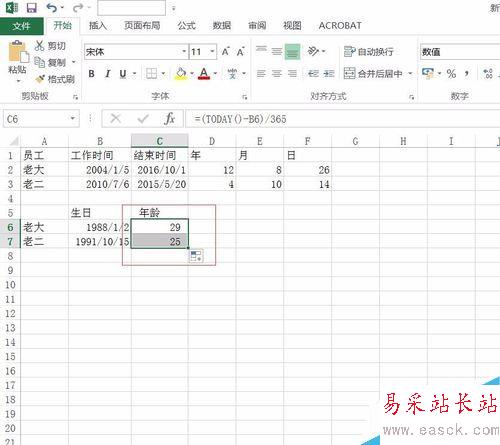
Task: Apply percent style format
Action: tap(451, 73)
